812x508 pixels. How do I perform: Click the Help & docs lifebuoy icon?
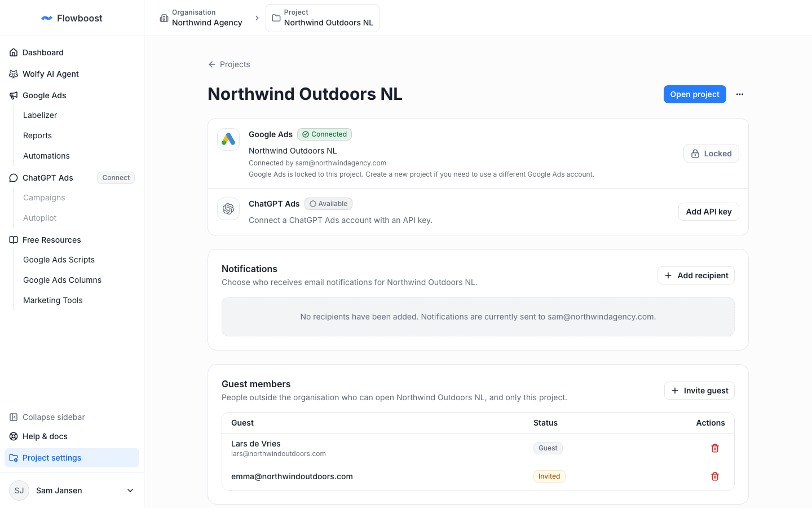[x=14, y=436]
